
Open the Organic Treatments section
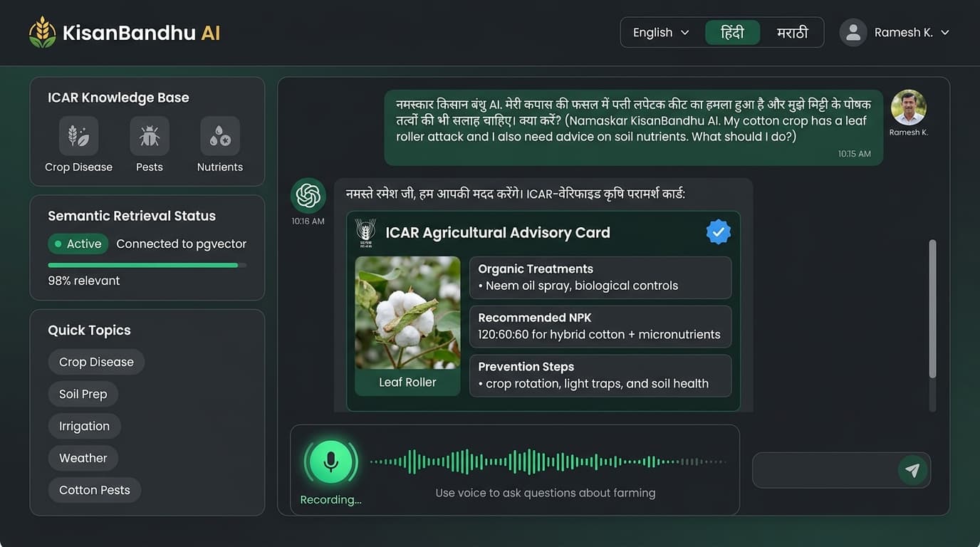(600, 278)
